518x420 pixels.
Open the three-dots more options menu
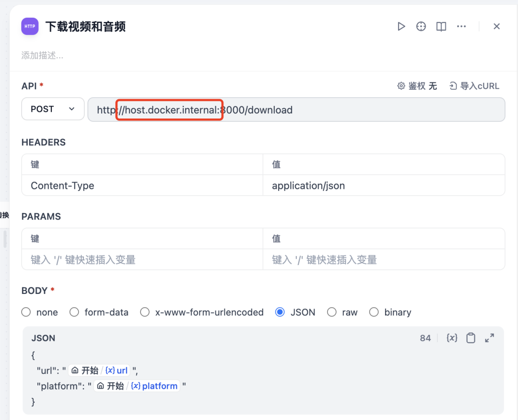(x=461, y=26)
